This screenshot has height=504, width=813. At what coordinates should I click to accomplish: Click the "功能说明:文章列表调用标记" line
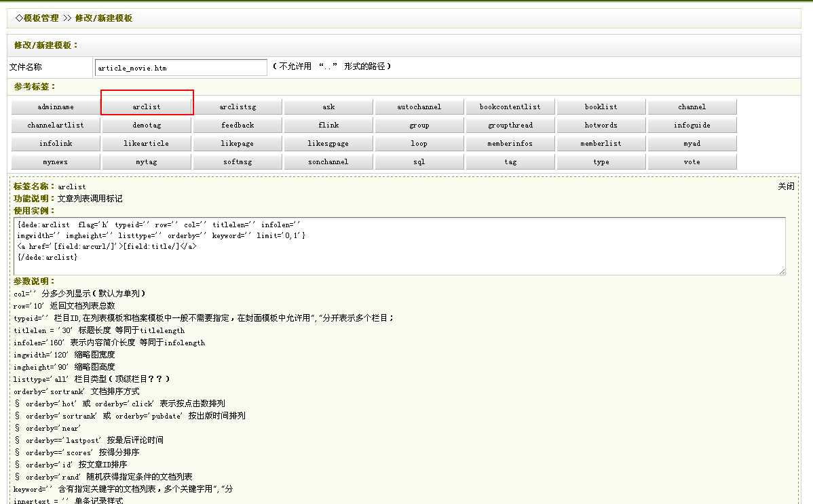[x=68, y=199]
